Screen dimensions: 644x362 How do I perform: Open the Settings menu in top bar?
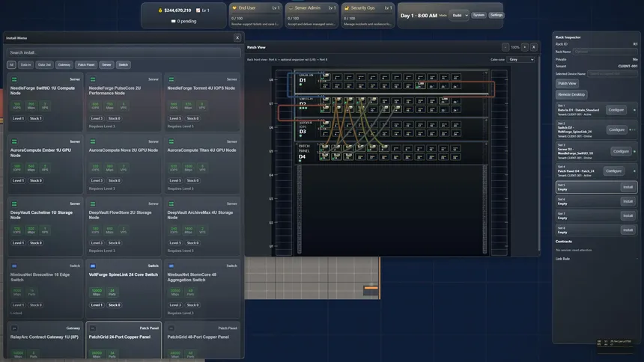click(496, 15)
